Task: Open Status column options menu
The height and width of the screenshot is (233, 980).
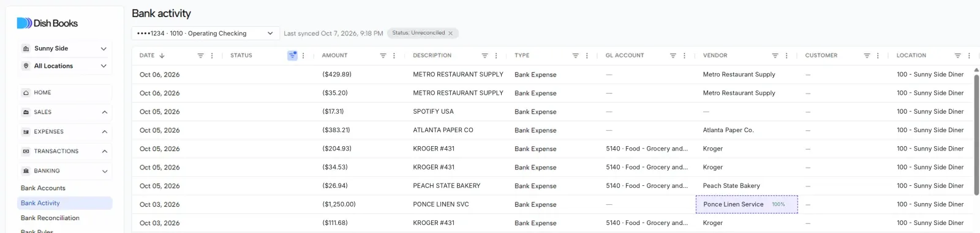Action: click(x=303, y=56)
